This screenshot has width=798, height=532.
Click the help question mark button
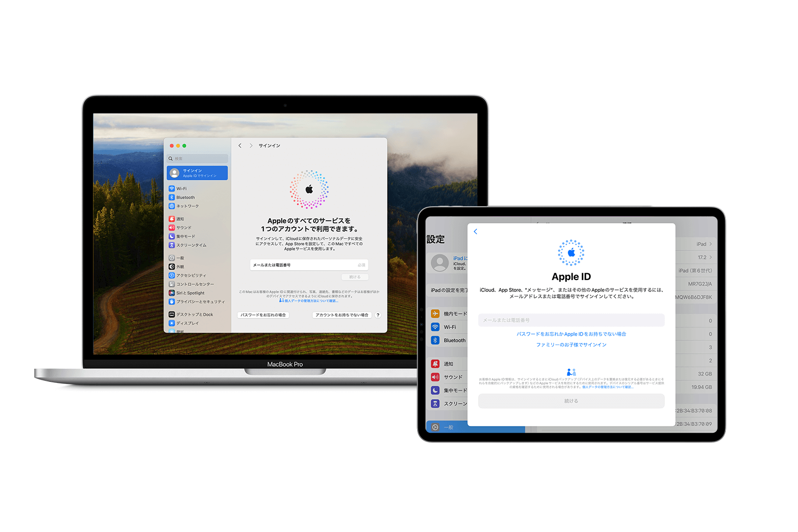378,315
